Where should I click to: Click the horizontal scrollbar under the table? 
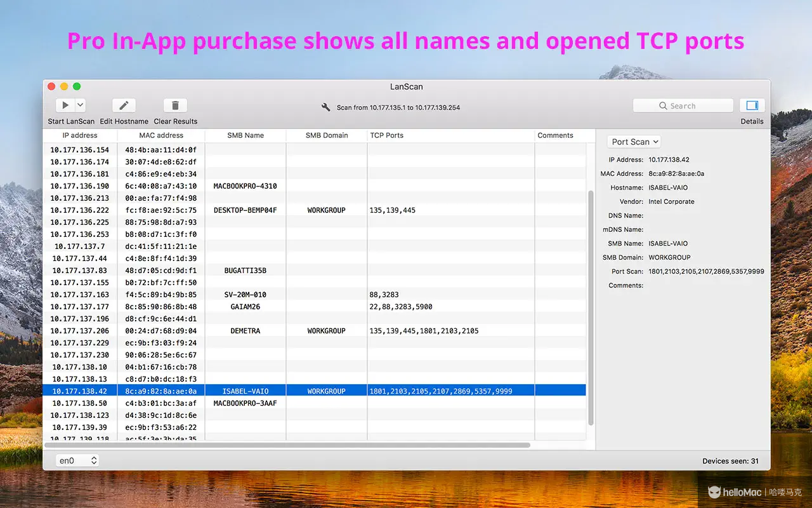pyautogui.click(x=287, y=445)
